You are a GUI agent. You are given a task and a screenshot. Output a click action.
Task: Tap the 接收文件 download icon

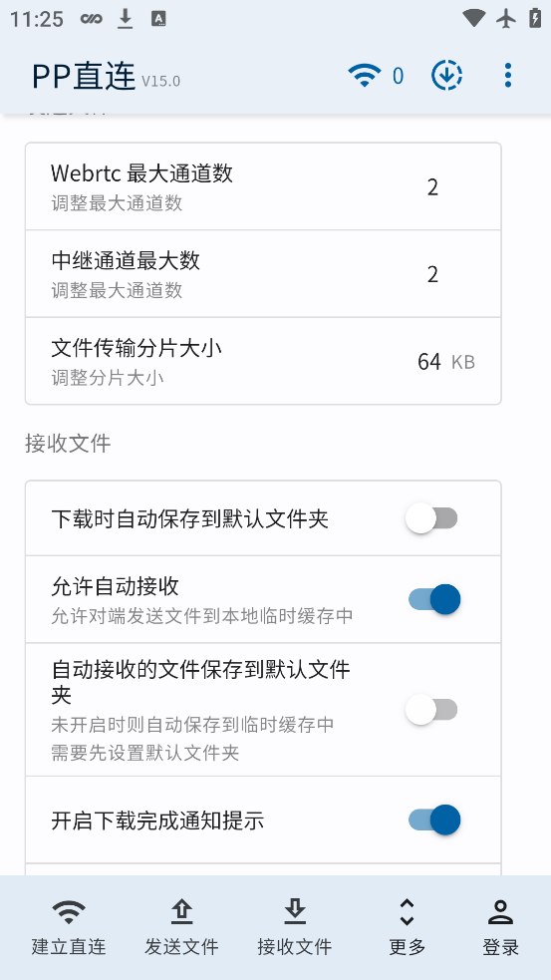click(294, 912)
